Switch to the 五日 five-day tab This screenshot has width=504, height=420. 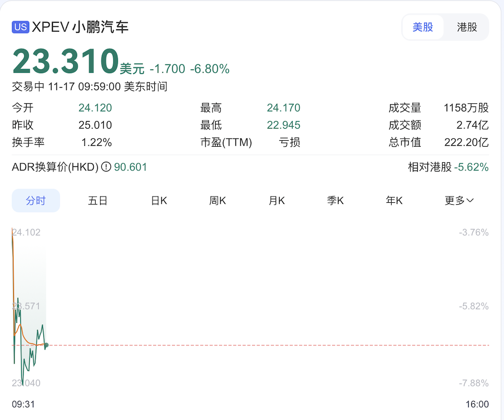point(97,200)
